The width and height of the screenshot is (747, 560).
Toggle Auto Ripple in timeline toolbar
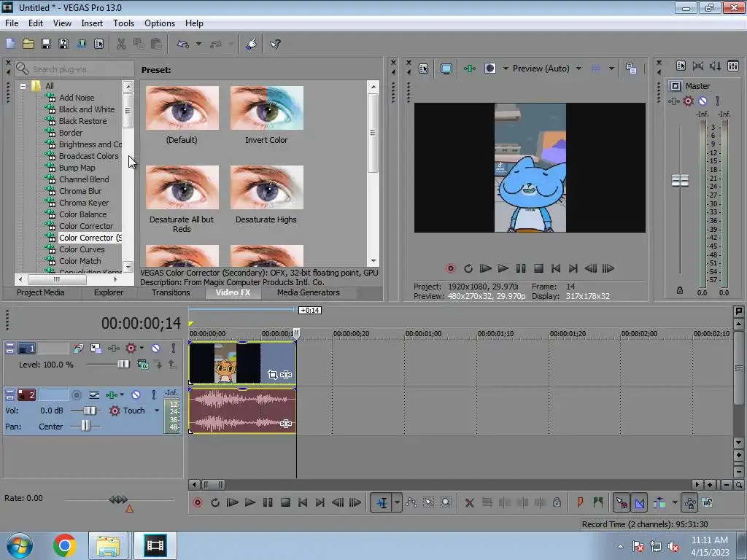(659, 502)
